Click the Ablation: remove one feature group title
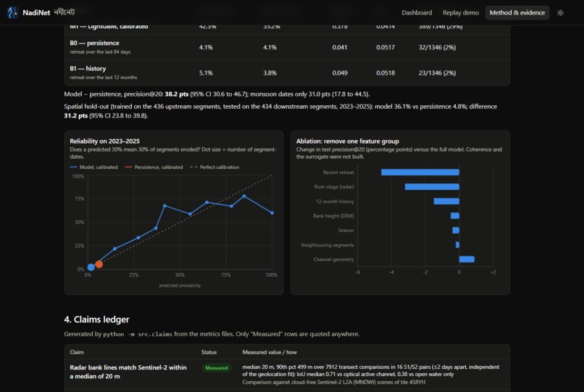This screenshot has height=392, width=584. [x=348, y=141]
